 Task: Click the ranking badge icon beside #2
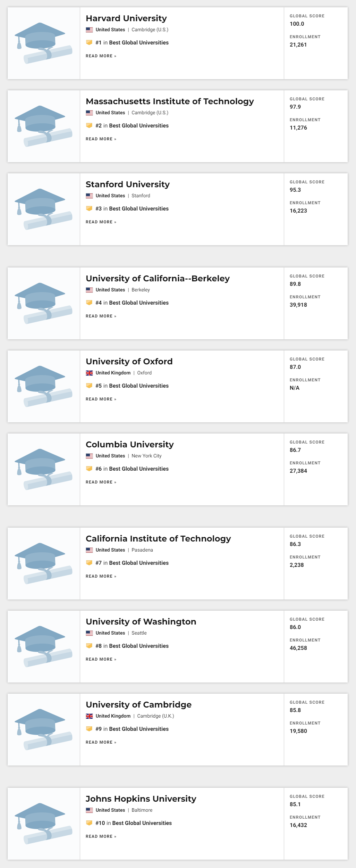click(x=89, y=126)
